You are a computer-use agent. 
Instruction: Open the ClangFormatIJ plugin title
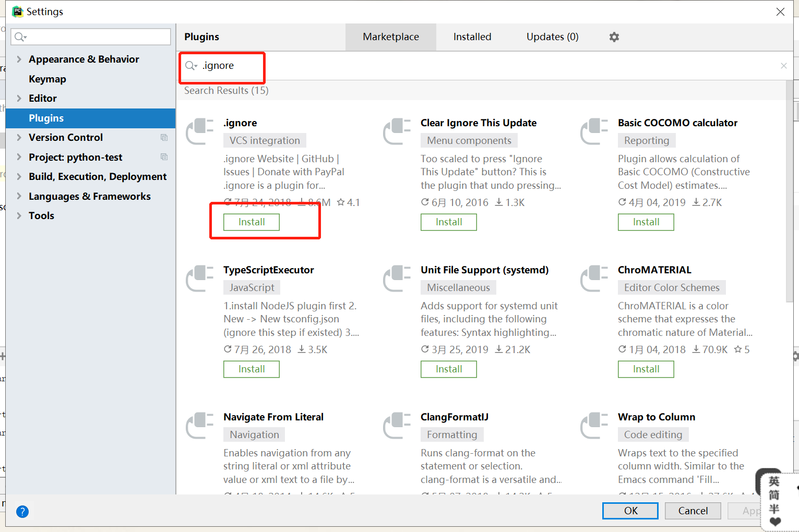pyautogui.click(x=455, y=417)
